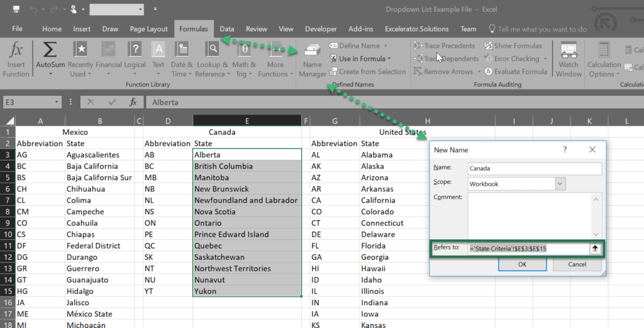Save the workbook from quick access toolbar
The width and height of the screenshot is (644, 328).
click(x=16, y=9)
